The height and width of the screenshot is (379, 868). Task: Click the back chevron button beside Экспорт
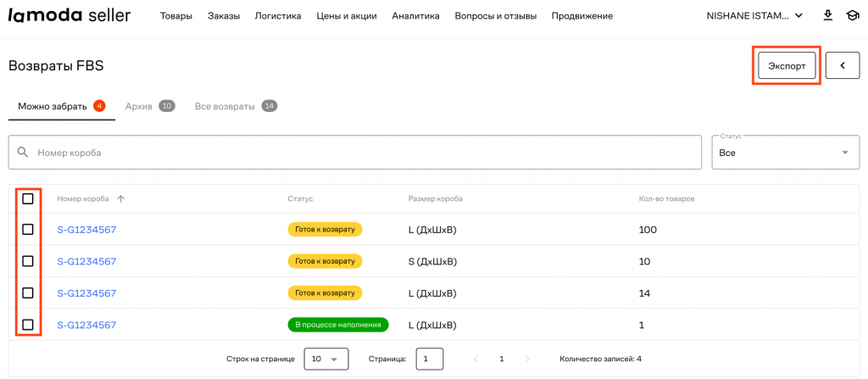click(x=842, y=65)
